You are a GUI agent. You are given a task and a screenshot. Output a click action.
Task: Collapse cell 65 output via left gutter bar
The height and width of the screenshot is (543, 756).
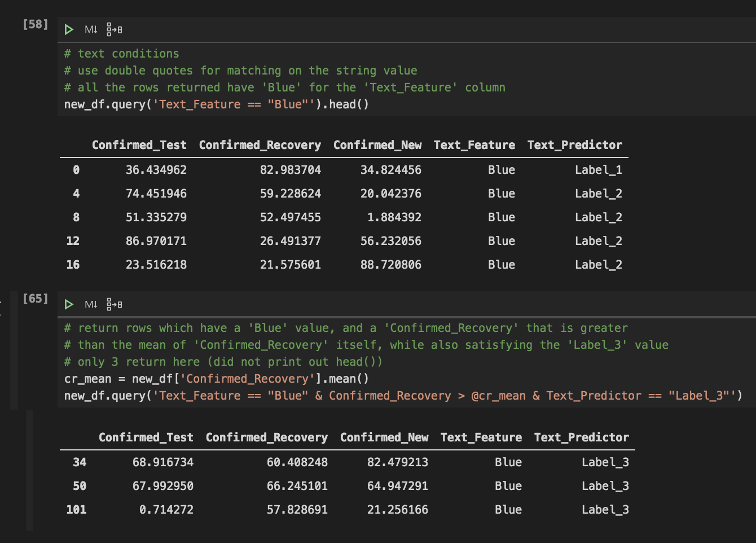[x=29, y=470]
